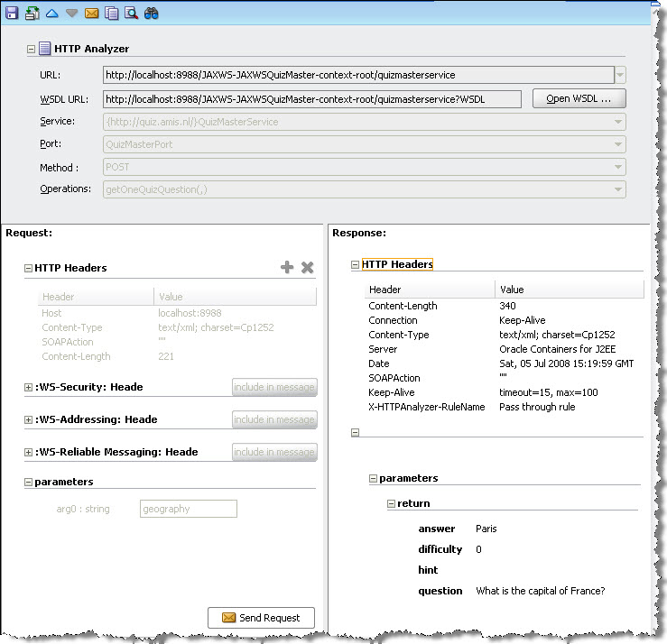
Task: Click the envelope icon in the toolbar
Action: tap(91, 13)
